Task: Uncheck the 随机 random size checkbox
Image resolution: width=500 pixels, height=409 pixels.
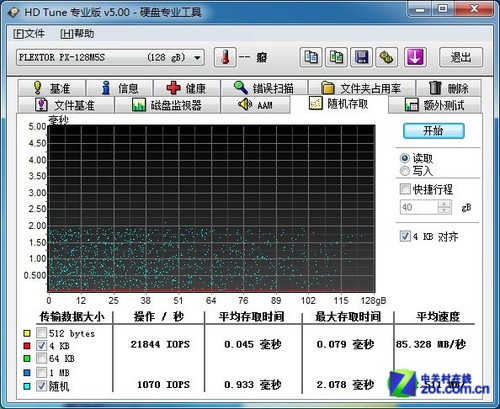Action: pos(42,386)
